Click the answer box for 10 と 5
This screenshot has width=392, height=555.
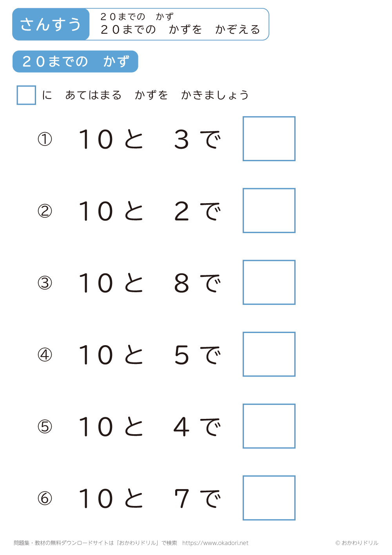pos(269,354)
